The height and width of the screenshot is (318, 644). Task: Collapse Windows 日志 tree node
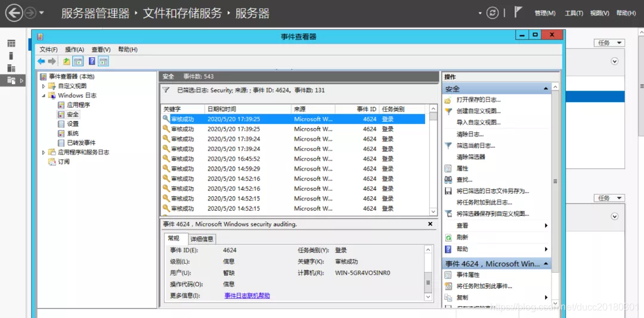coord(44,95)
